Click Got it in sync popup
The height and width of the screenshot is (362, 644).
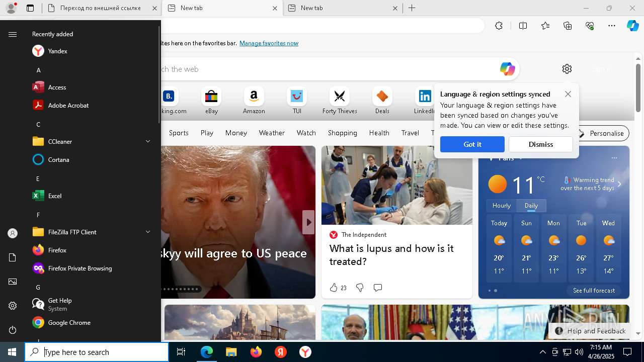472,144
